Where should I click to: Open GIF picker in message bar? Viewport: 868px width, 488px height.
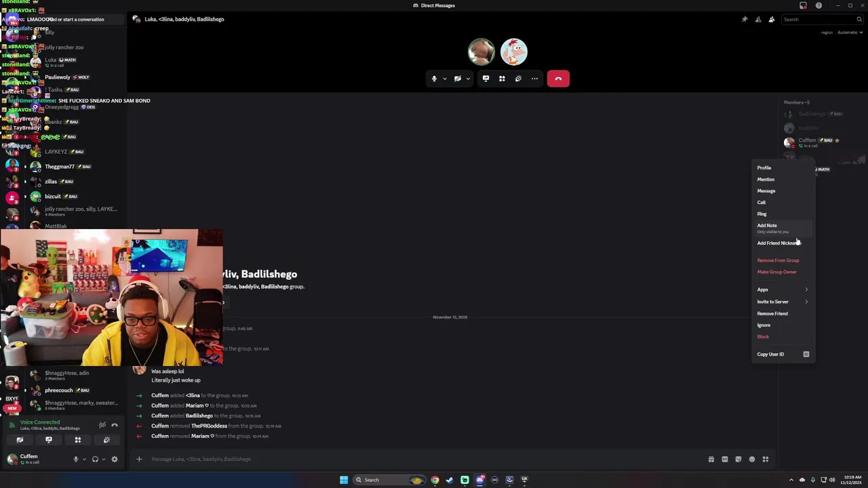coord(725,459)
